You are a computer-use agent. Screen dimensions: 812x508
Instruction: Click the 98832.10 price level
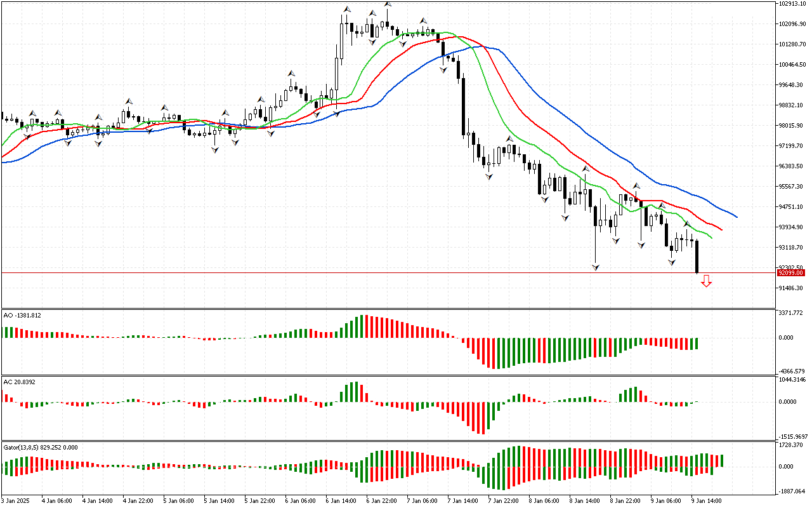(x=791, y=105)
